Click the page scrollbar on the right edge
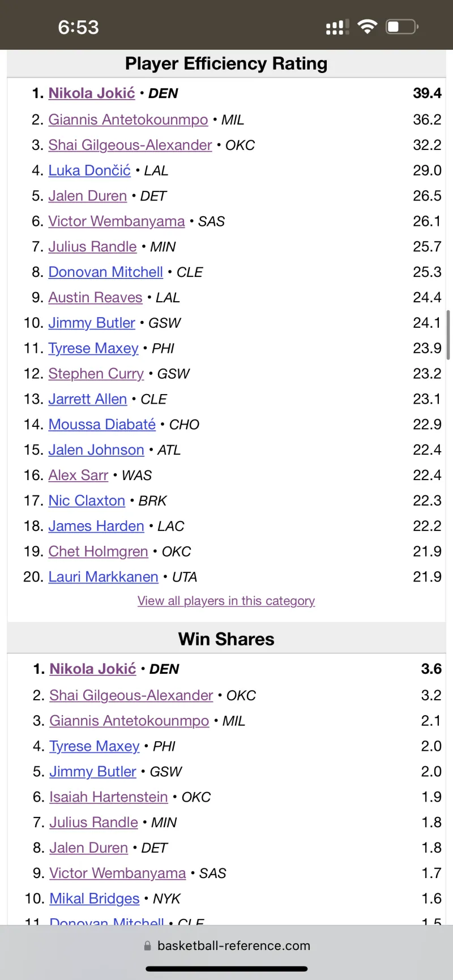The image size is (453, 980). [448, 335]
